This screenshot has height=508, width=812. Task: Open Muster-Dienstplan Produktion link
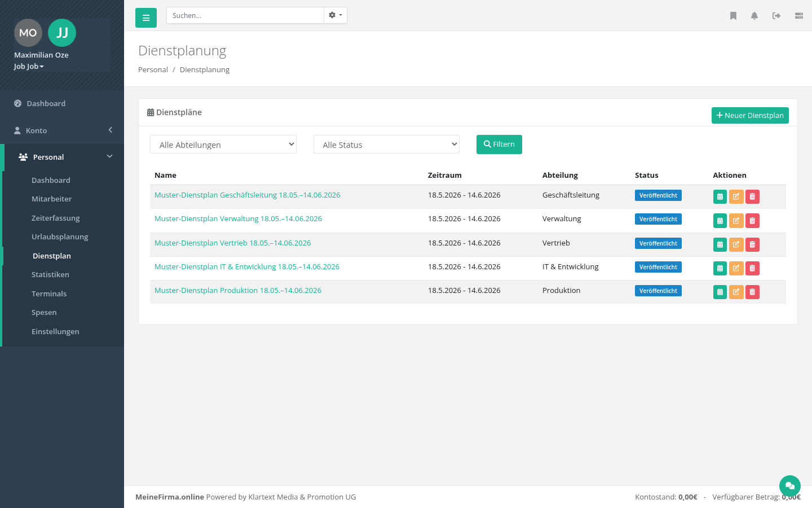(238, 290)
